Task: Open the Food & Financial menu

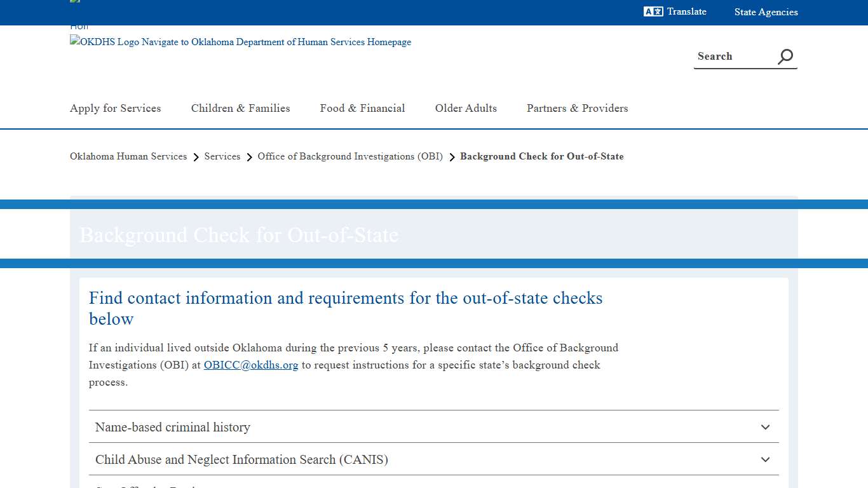Action: [x=362, y=108]
